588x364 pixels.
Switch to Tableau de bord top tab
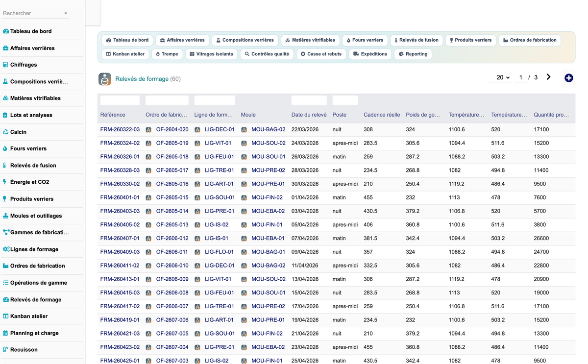pyautogui.click(x=127, y=40)
